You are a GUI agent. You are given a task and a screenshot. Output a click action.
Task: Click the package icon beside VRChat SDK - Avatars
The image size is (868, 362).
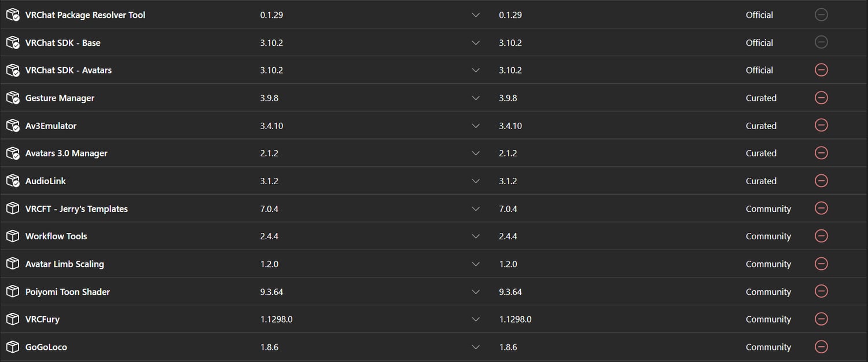(13, 70)
